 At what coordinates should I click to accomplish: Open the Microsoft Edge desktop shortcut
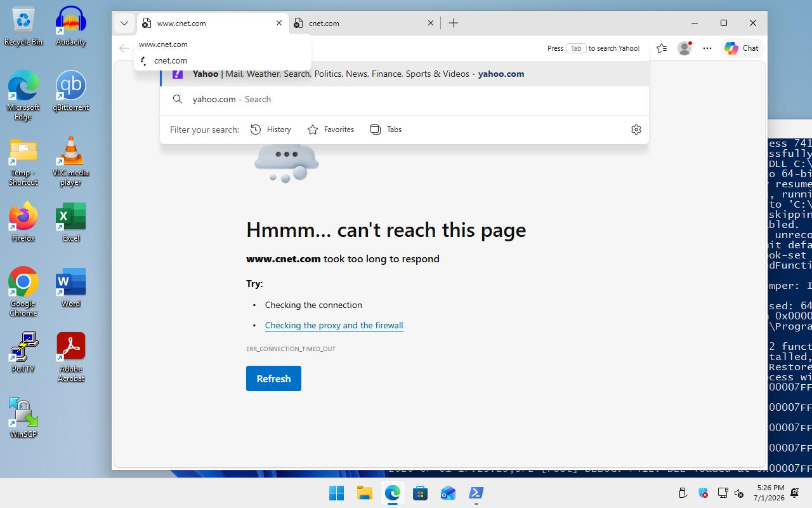(23, 95)
